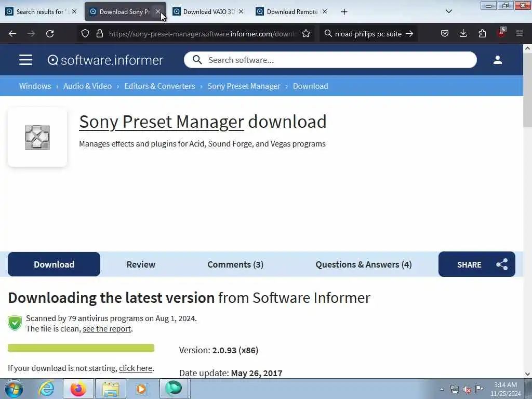Viewport: 532px width, 399px height.
Task: Click the magnifier in site search box
Action: pos(197,60)
